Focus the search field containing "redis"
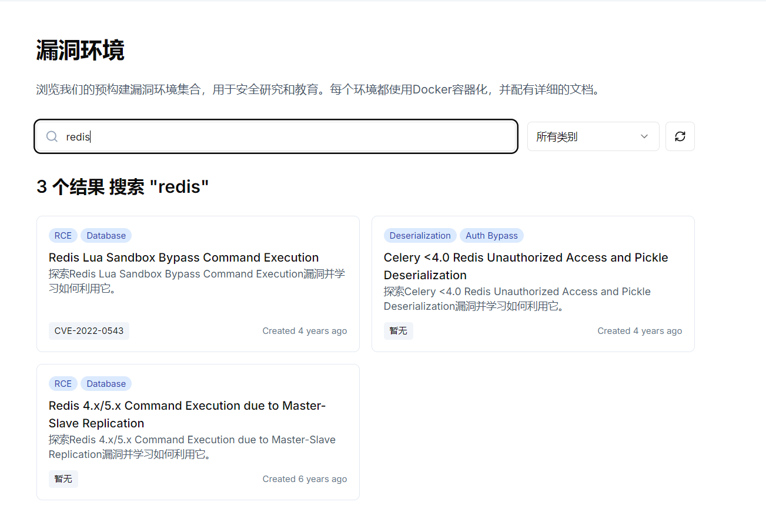 pos(282,136)
